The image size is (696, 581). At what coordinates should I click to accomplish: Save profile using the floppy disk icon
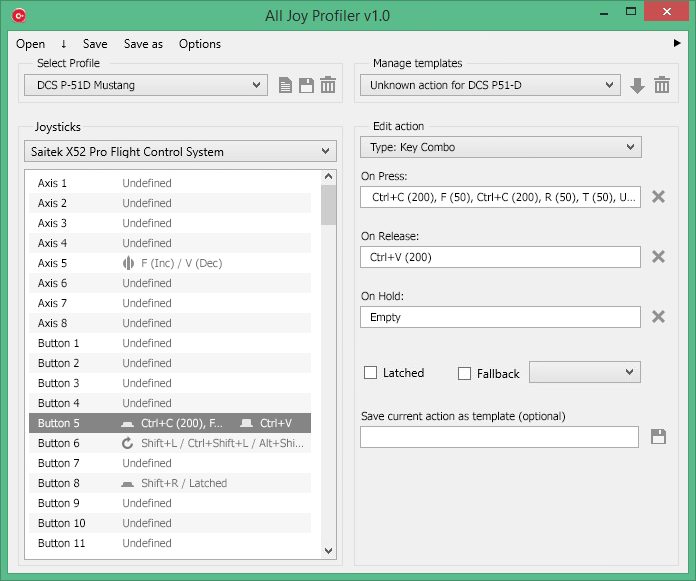coord(307,86)
